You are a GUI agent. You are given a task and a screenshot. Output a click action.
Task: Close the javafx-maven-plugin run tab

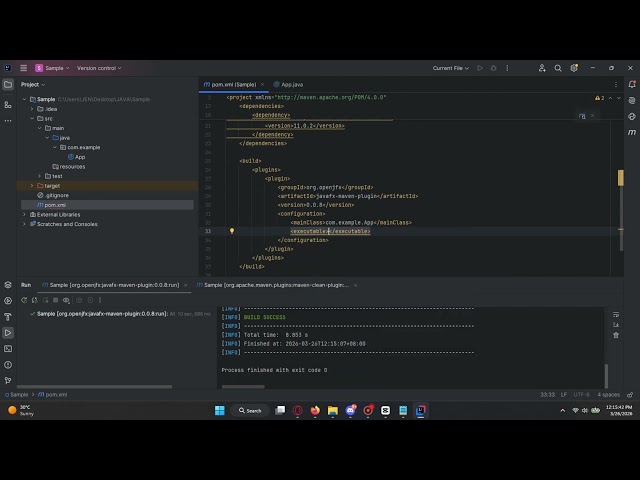(186, 285)
